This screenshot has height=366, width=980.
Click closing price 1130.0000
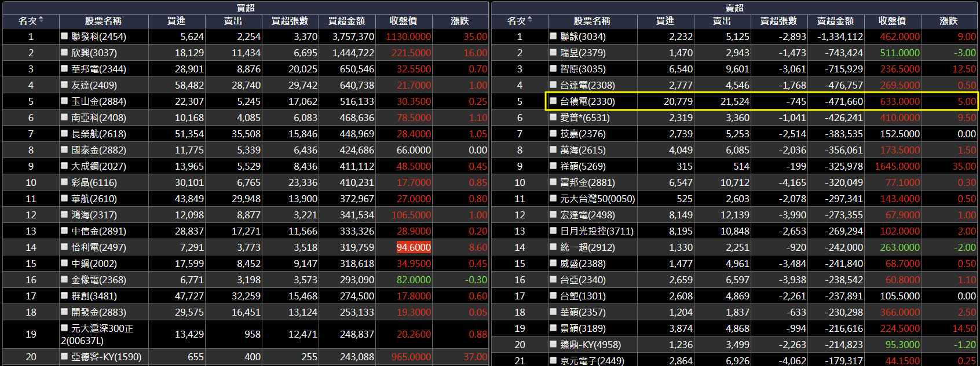click(408, 36)
